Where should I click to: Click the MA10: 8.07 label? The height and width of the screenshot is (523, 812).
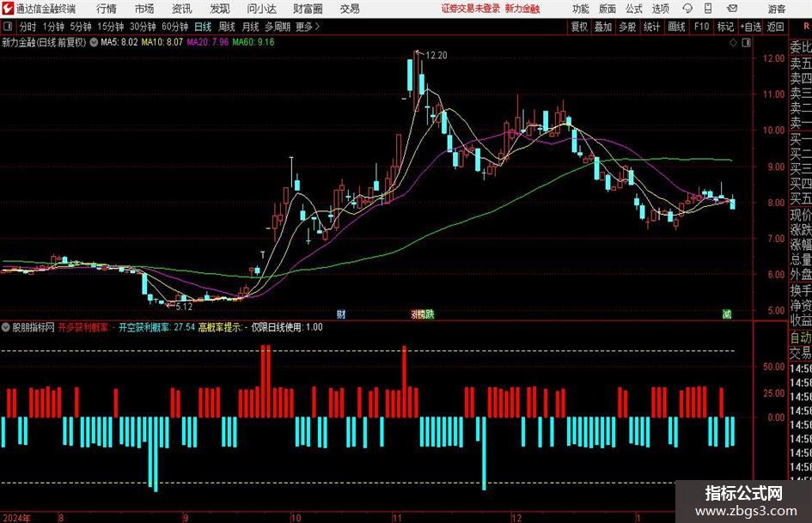[x=162, y=42]
